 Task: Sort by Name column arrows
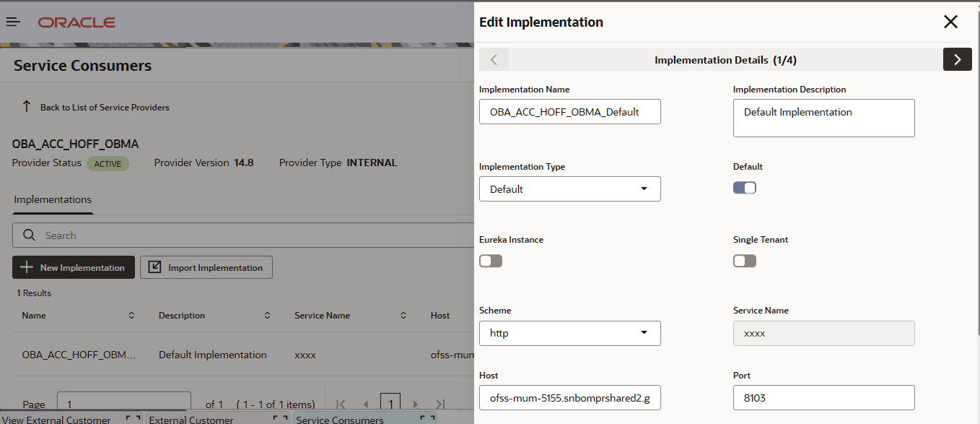(x=131, y=316)
